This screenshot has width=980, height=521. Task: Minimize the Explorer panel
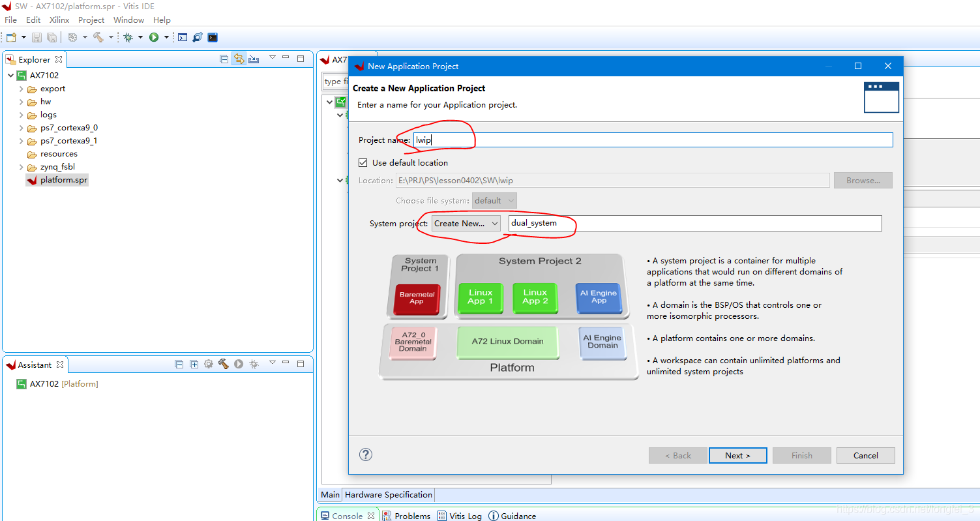[286, 57]
